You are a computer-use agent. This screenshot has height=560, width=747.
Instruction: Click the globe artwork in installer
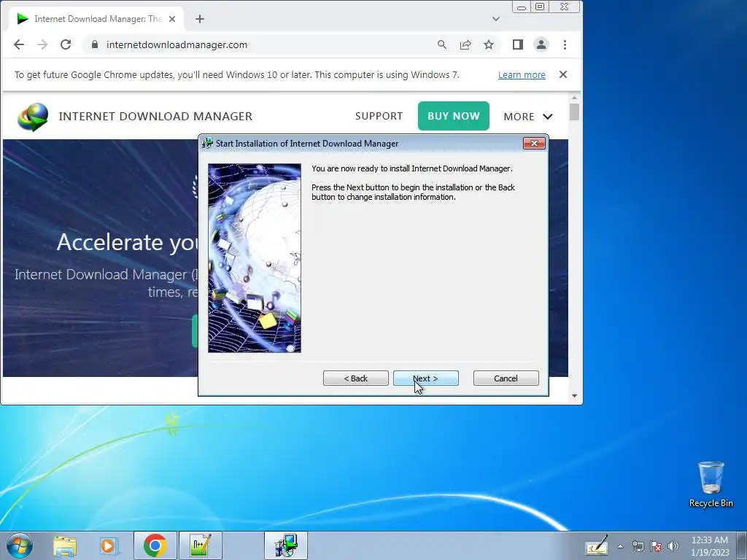pos(255,258)
